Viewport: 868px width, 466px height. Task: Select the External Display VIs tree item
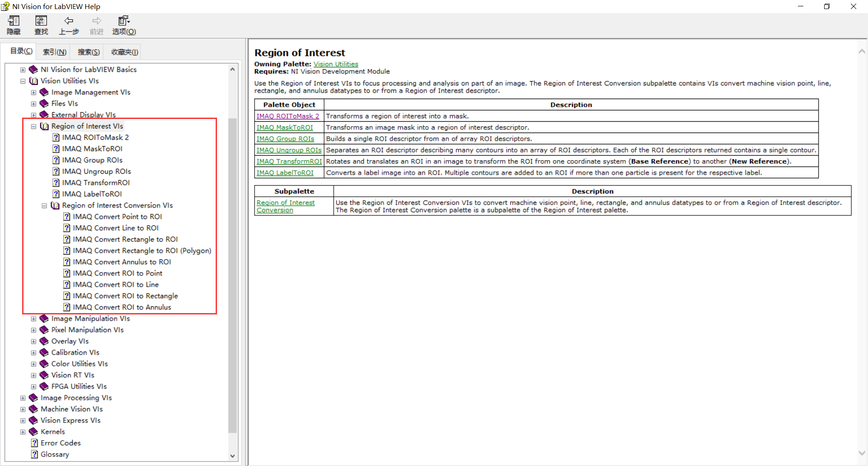click(x=84, y=114)
